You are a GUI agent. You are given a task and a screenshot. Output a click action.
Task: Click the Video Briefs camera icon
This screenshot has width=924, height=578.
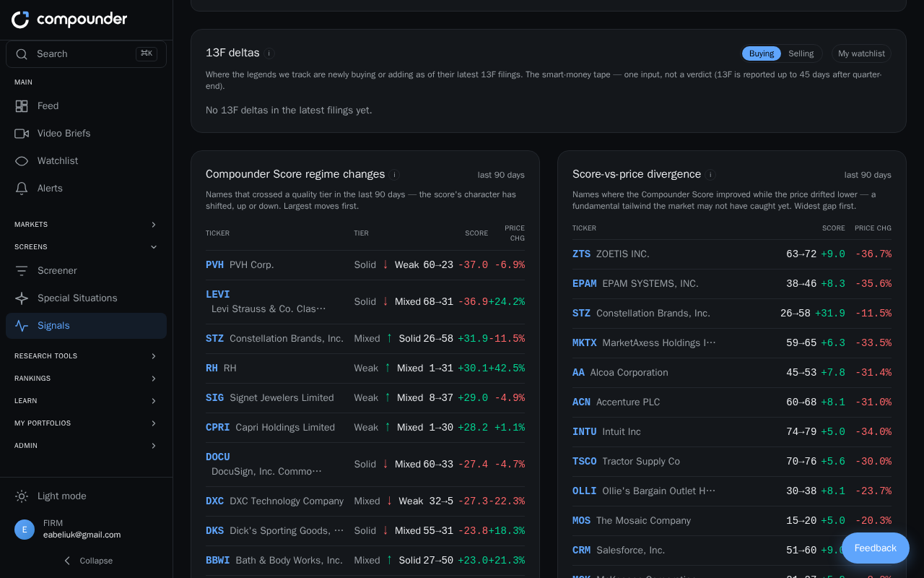tap(22, 134)
